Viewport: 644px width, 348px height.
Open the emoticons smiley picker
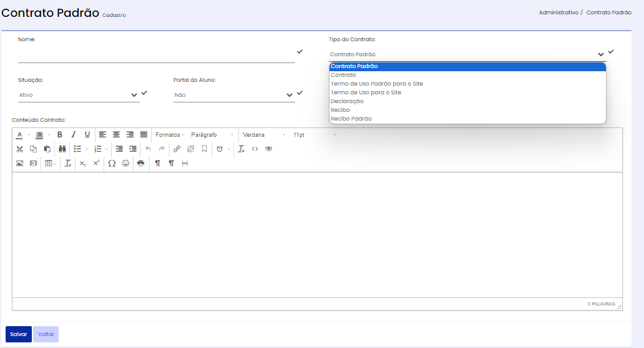tap(125, 163)
